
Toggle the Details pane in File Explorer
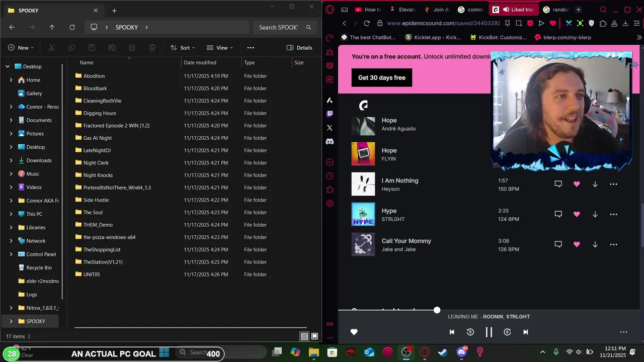coord(299,48)
